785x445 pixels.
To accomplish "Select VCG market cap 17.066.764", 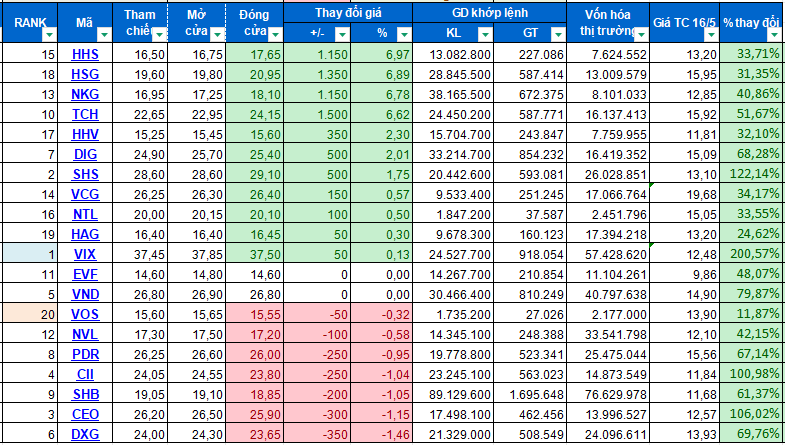I will pyautogui.click(x=608, y=194).
